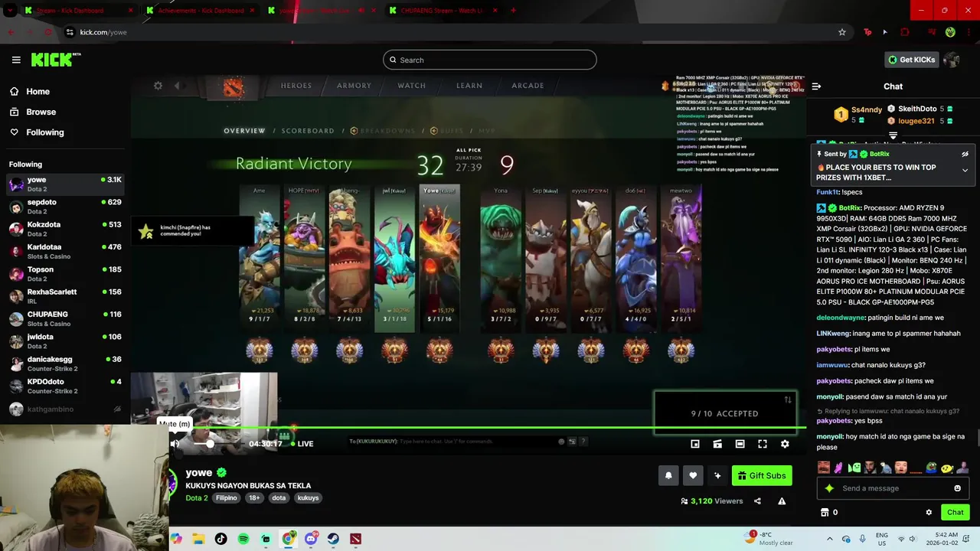Image resolution: width=980 pixels, height=551 pixels.
Task: Click the Gift Subs button
Action: pyautogui.click(x=762, y=475)
